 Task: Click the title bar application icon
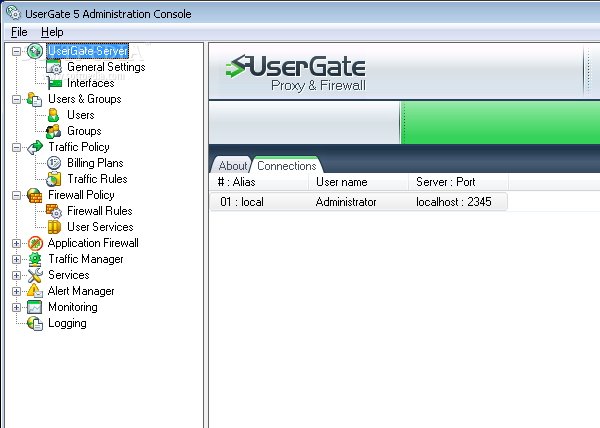pyautogui.click(x=13, y=13)
